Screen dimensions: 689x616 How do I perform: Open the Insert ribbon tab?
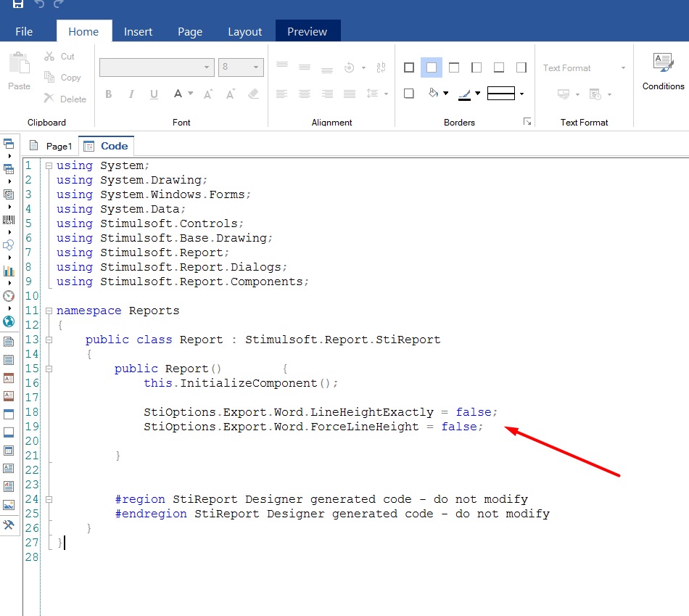click(x=138, y=32)
